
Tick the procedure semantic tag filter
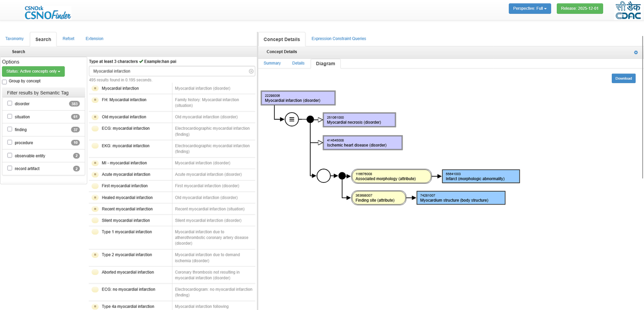10,142
